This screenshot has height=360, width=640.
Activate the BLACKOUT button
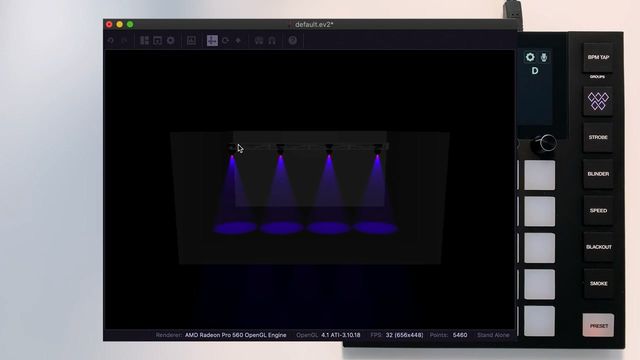[598, 247]
